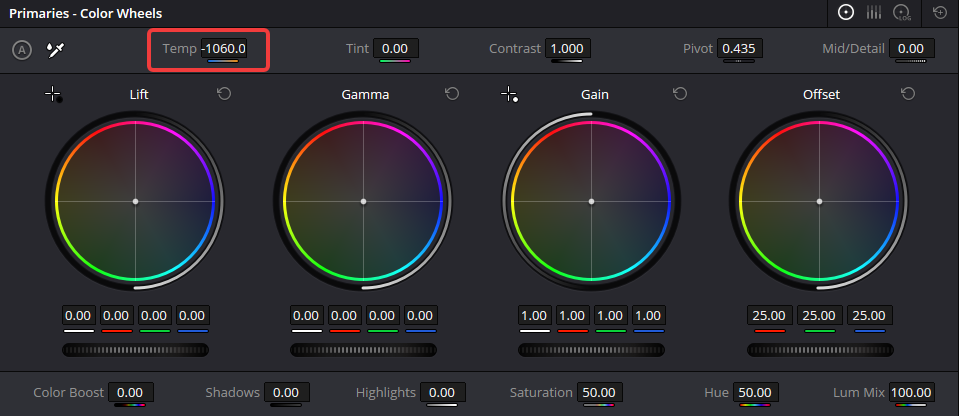Reset the Gamma wheel
This screenshot has height=416, width=959.
click(x=452, y=94)
